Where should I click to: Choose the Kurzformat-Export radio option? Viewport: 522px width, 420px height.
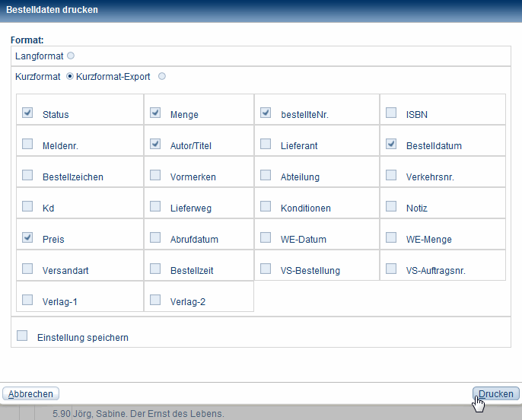161,76
